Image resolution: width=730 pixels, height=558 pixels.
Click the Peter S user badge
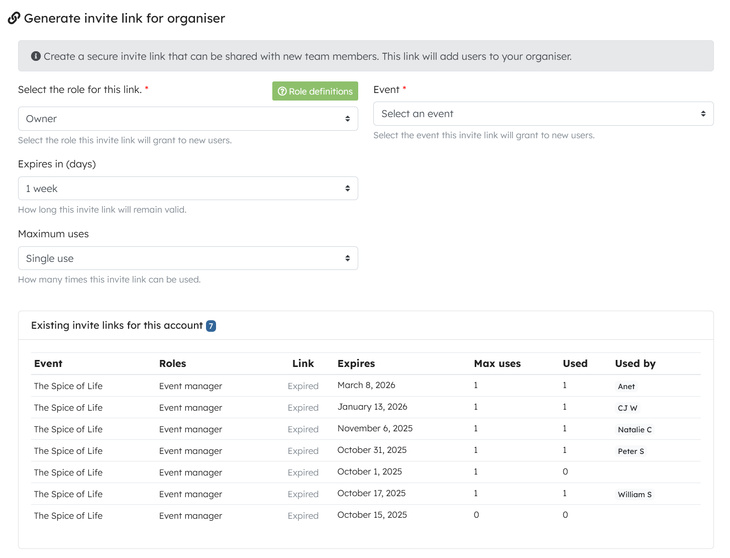point(631,451)
